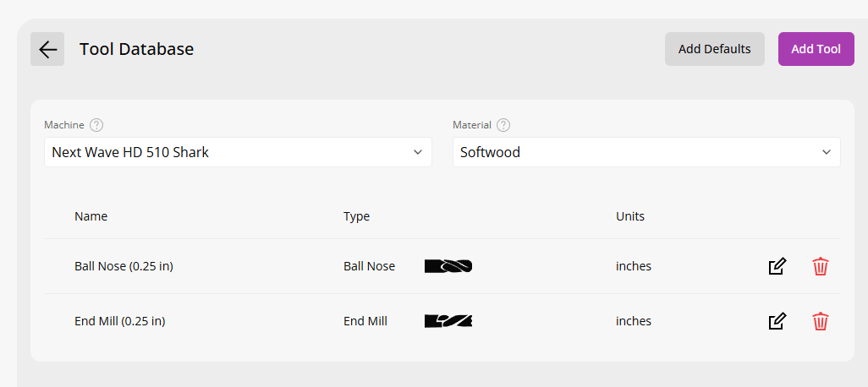Edit the End Mill (0.25 in) tool

tap(777, 320)
